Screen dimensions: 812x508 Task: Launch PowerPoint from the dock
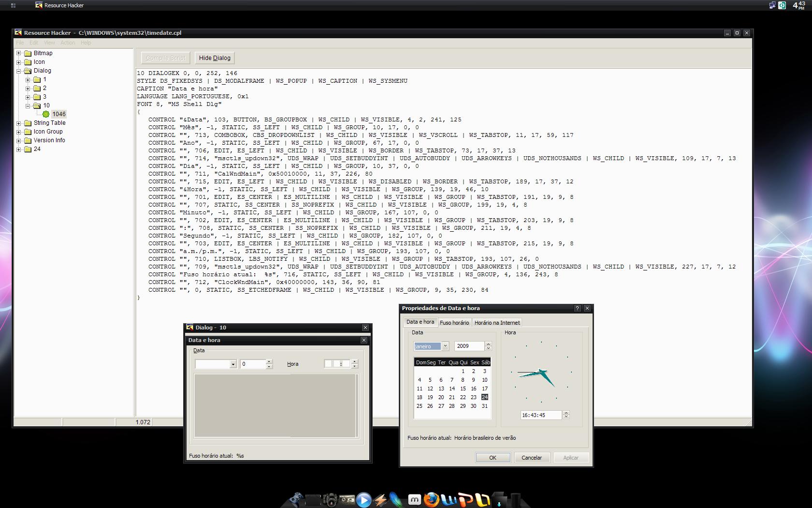pos(465,500)
